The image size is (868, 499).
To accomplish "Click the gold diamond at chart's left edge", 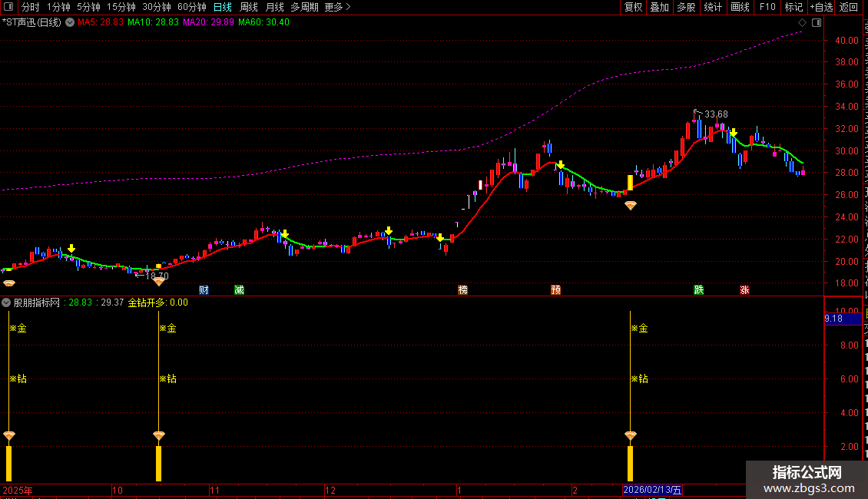I will coord(9,283).
